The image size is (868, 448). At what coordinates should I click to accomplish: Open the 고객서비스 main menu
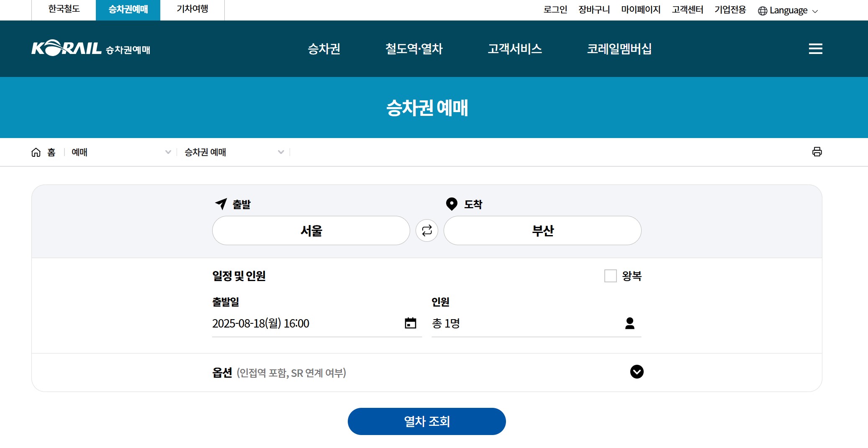[515, 49]
